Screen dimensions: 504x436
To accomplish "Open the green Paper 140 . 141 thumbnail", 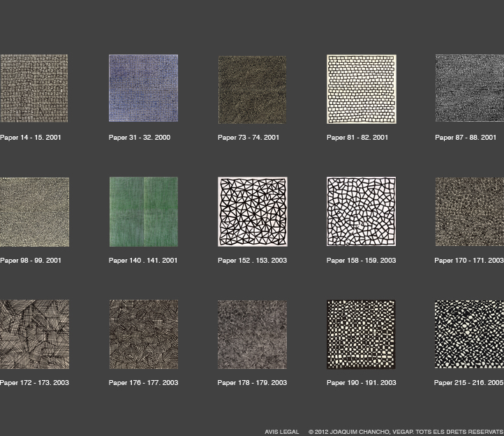I will pyautogui.click(x=143, y=212).
